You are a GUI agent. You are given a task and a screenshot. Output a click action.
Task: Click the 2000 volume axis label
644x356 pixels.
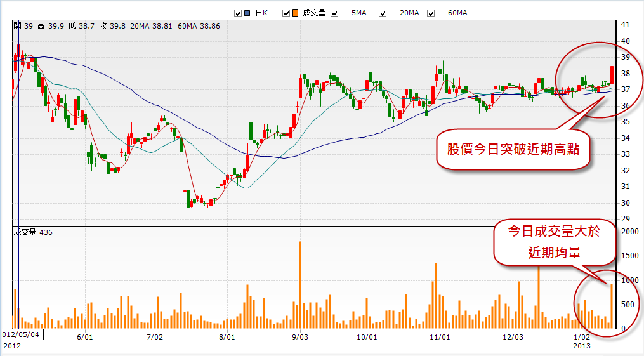point(630,231)
